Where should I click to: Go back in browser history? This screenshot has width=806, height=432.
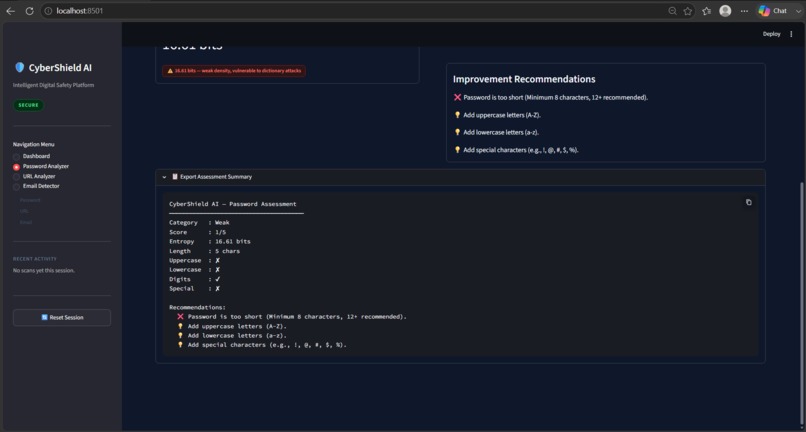tap(10, 11)
